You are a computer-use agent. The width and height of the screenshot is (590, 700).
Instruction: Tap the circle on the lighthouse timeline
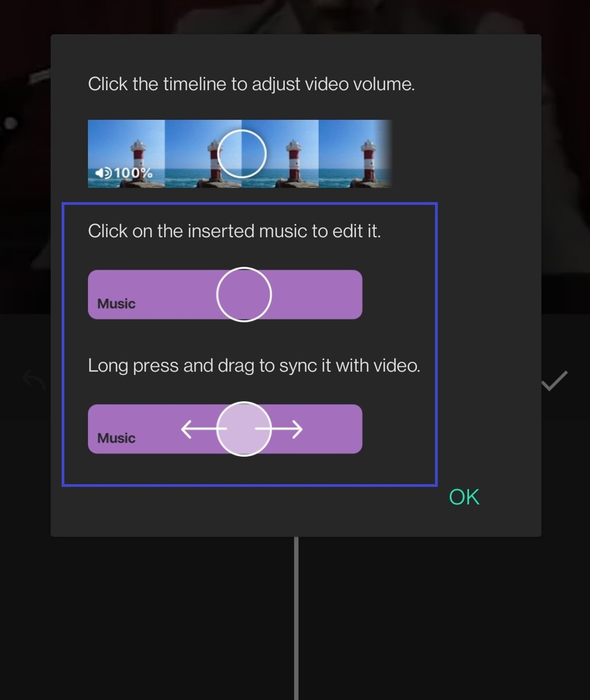click(242, 154)
